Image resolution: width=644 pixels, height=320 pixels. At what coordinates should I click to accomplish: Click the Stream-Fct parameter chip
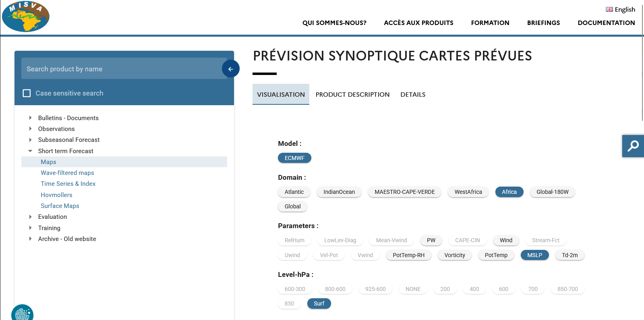pyautogui.click(x=546, y=240)
